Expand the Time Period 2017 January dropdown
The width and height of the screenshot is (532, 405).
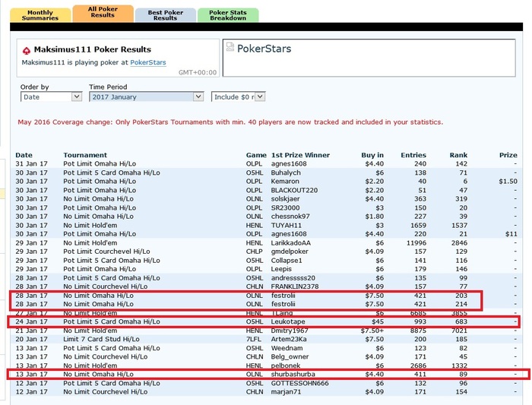point(146,97)
